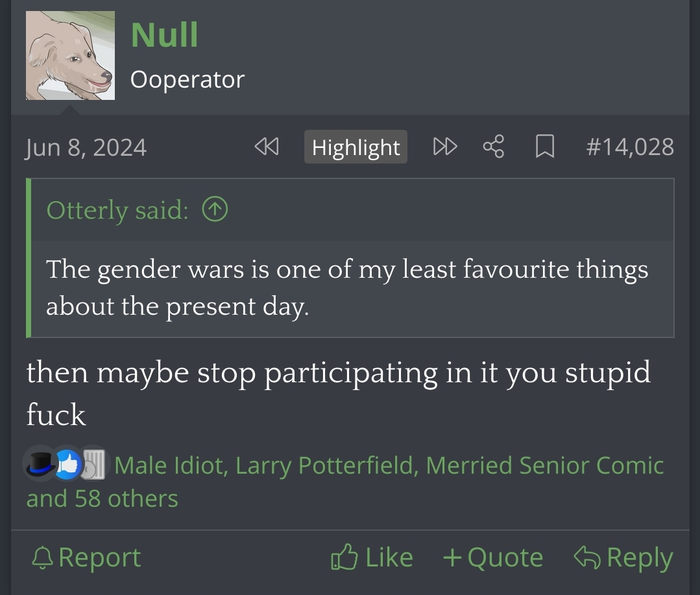This screenshot has height=595, width=700.
Task: Click the top hat reaction icon
Action: coord(38,464)
